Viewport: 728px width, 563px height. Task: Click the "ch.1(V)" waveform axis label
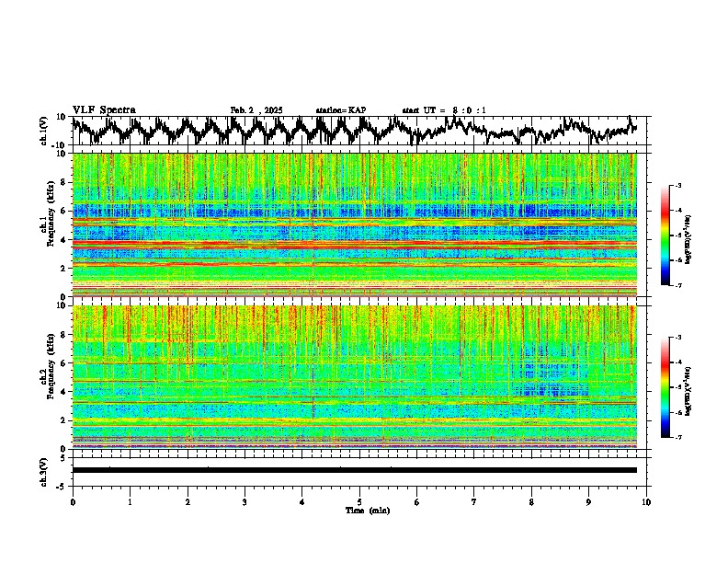[44, 131]
